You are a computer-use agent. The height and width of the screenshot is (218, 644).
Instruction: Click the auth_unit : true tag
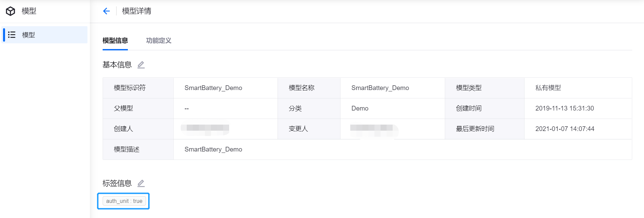(x=124, y=201)
